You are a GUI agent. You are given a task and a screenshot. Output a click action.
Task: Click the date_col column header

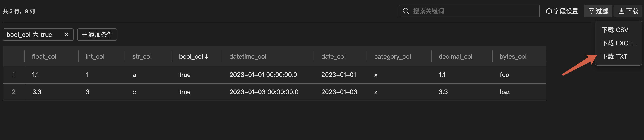pyautogui.click(x=333, y=57)
